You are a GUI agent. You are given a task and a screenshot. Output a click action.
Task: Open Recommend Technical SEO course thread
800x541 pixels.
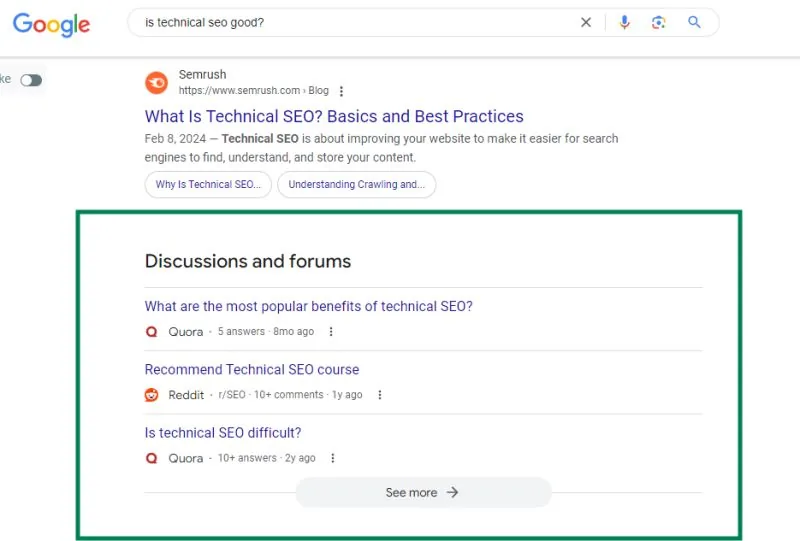coord(252,370)
